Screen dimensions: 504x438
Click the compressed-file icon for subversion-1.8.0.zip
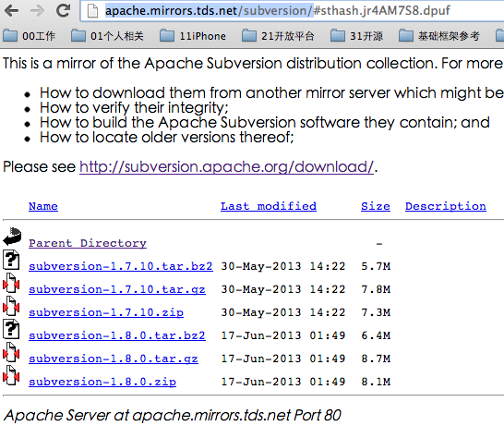(x=11, y=375)
